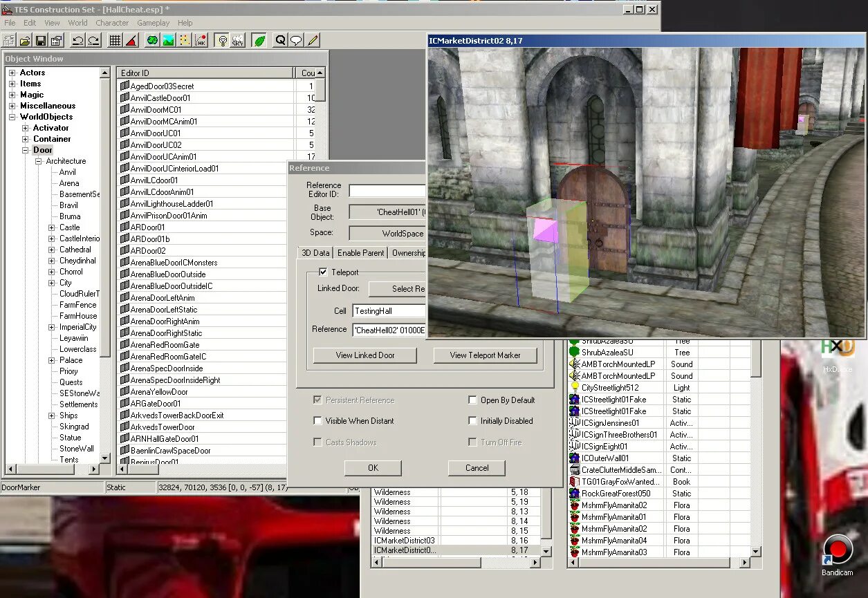Open the Gameplay menu
This screenshot has width=868, height=598.
pyautogui.click(x=154, y=23)
